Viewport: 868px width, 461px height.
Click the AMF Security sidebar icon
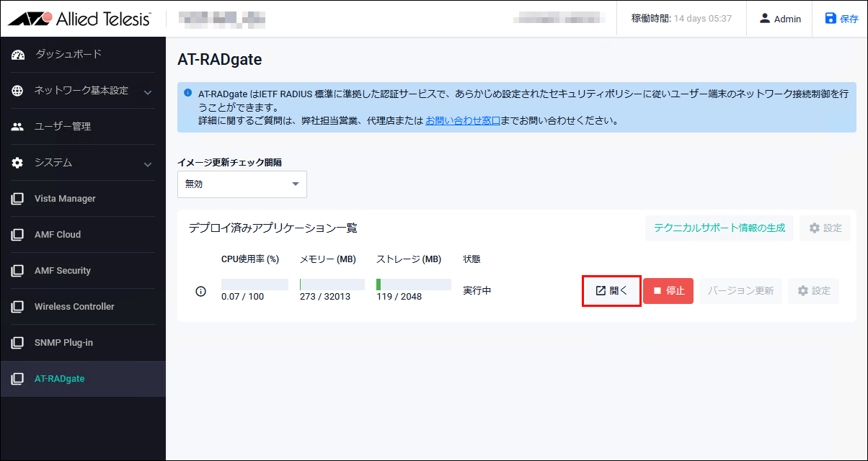click(x=17, y=271)
